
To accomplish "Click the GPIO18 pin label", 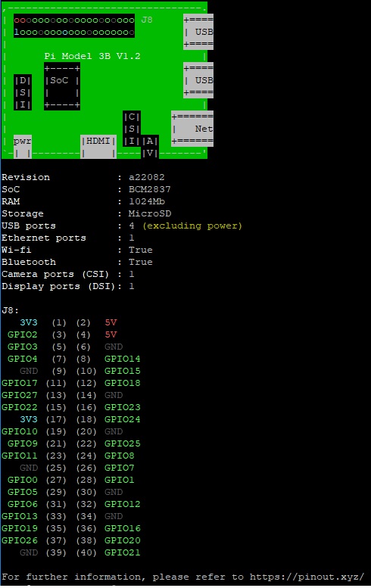I will click(x=123, y=383).
